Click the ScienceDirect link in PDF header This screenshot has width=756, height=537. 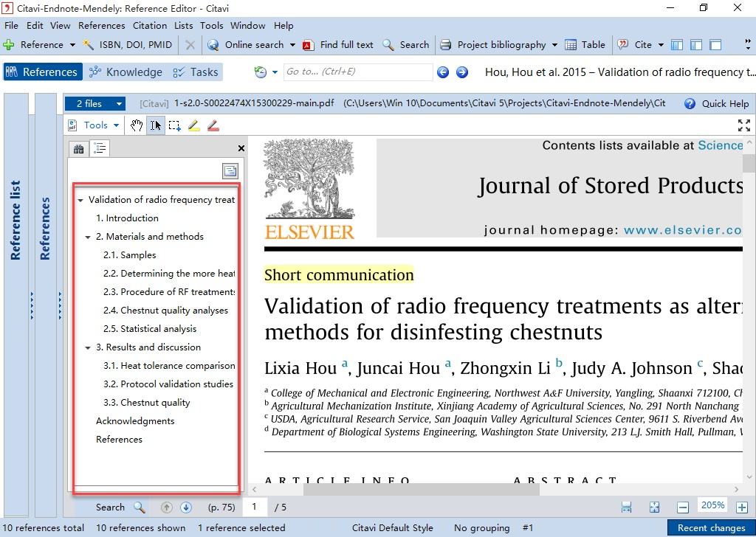tap(721, 145)
